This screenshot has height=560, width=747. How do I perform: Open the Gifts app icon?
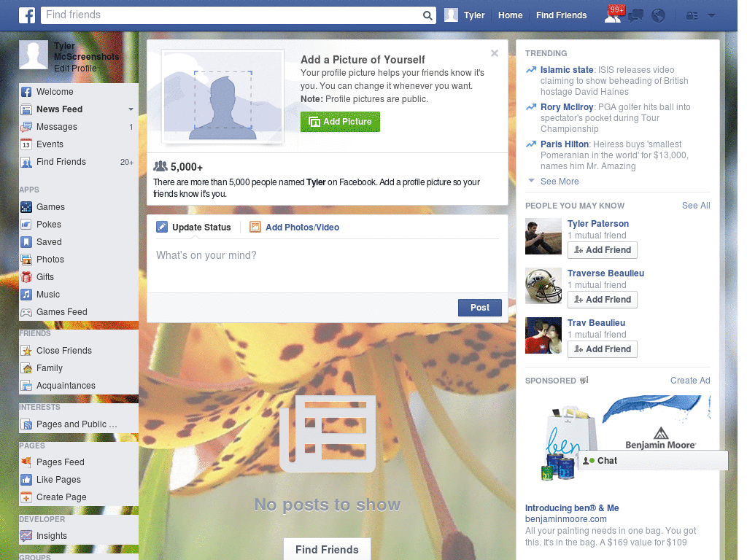26,277
